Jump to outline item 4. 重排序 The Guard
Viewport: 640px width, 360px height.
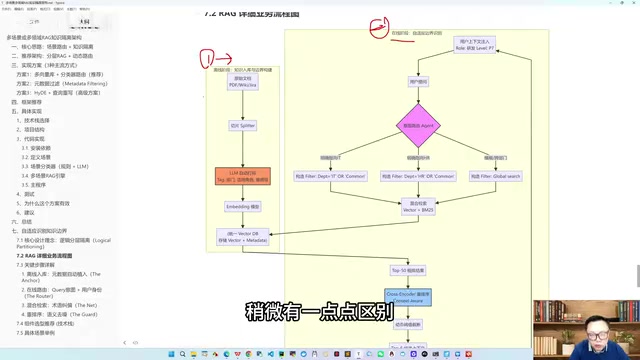click(59, 315)
